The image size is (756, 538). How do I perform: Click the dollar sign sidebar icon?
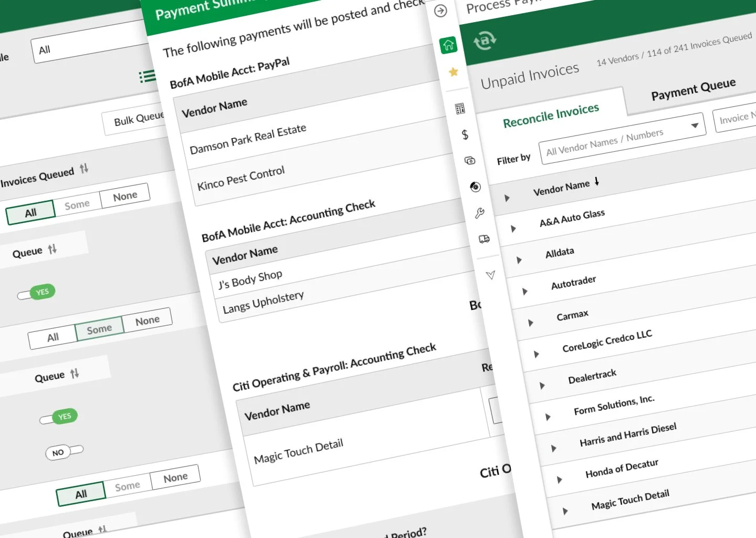click(x=465, y=135)
